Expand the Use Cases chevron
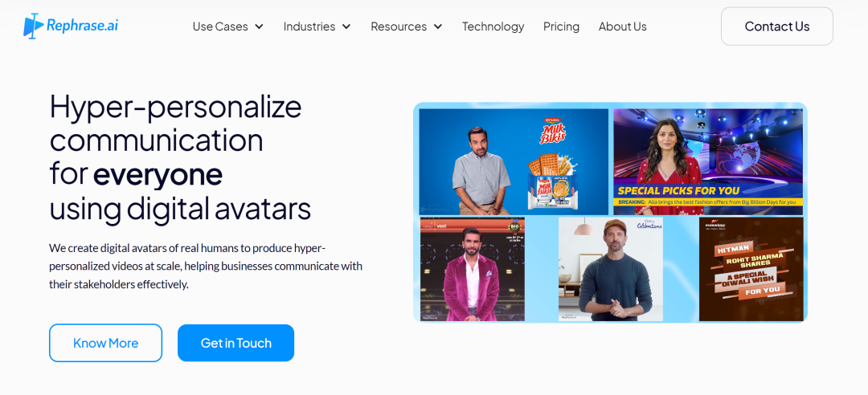The image size is (868, 395). coord(259,26)
